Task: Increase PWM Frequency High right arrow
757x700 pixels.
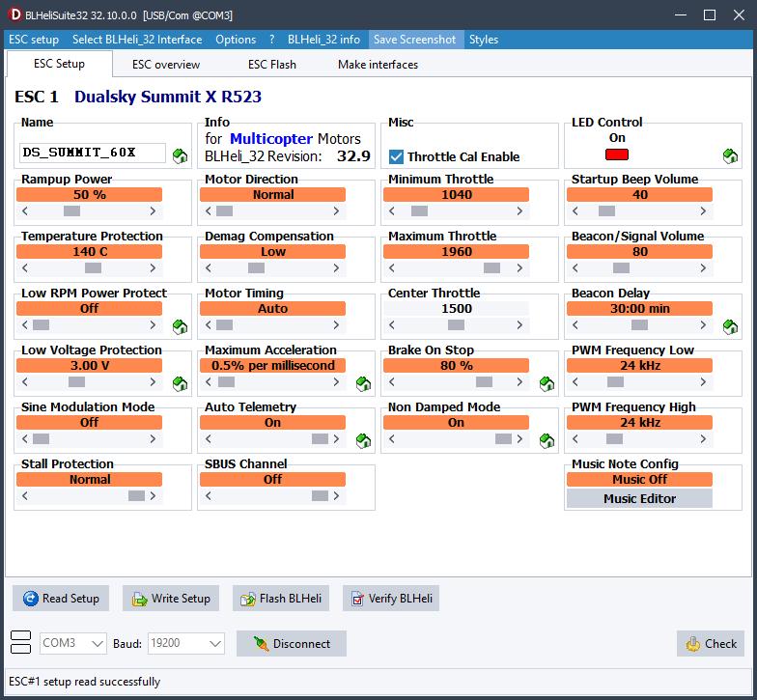Action: [703, 438]
